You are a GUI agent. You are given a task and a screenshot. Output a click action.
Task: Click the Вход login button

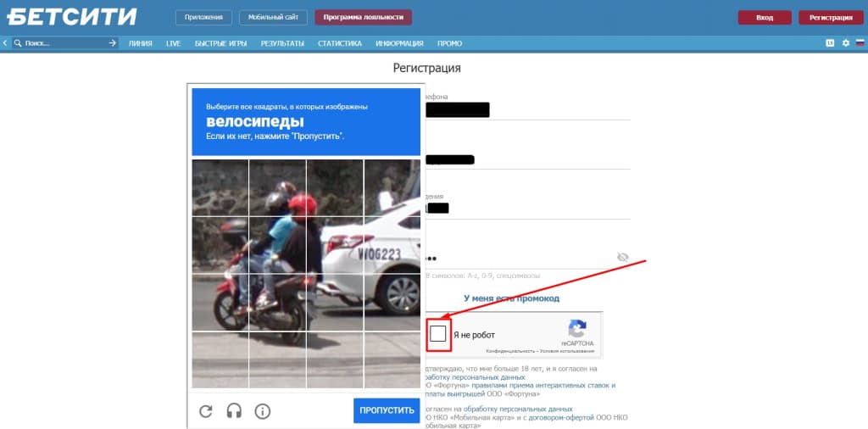click(x=765, y=18)
